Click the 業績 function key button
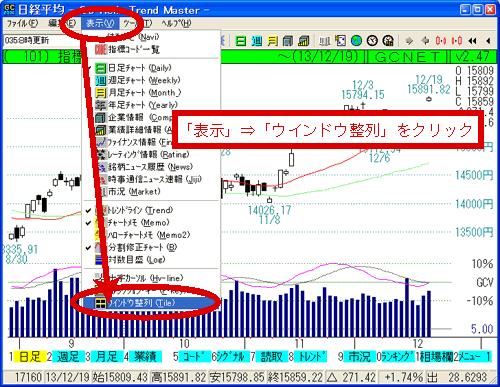 coord(145,357)
